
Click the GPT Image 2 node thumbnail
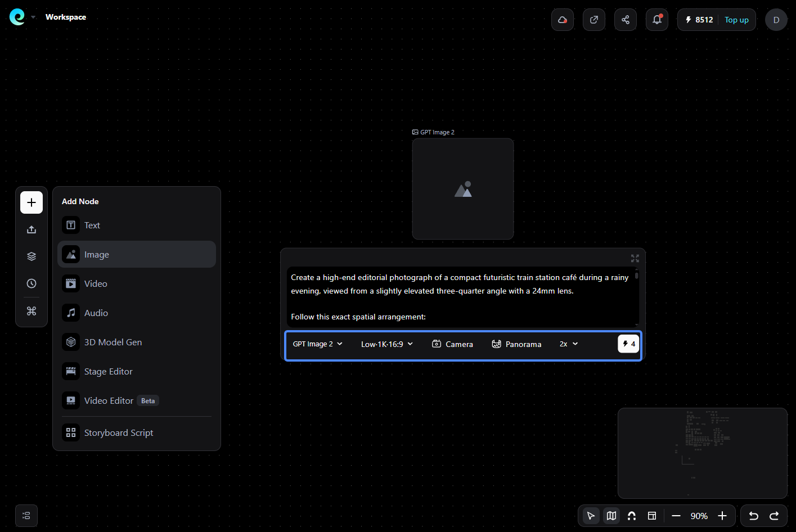[x=463, y=189]
